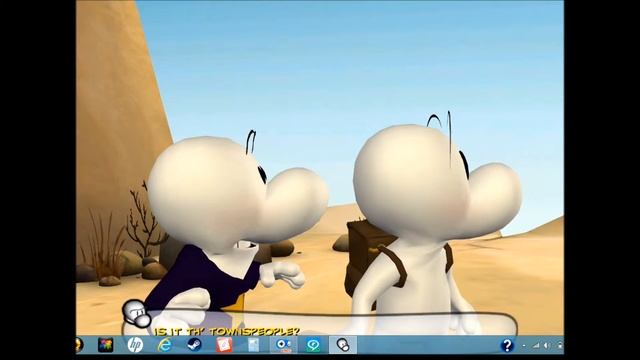Open the teal chat bubble taskbar app
640x360 pixels.
pos(313,345)
